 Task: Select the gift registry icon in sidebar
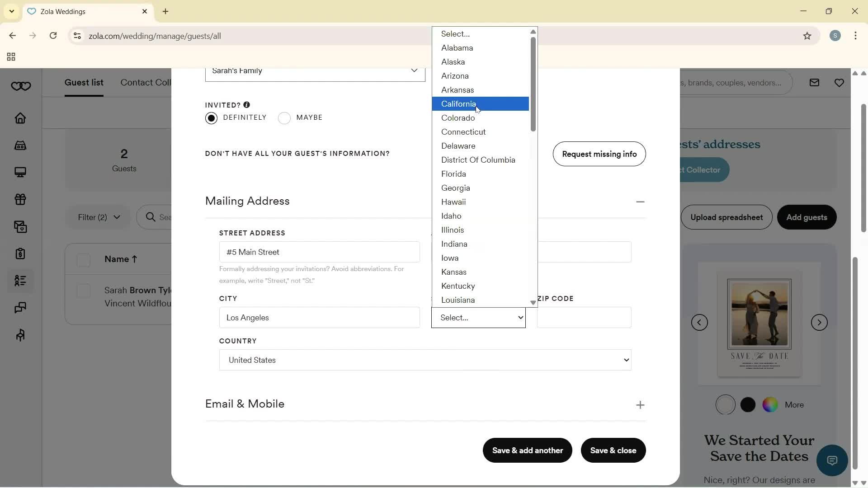tap(20, 199)
